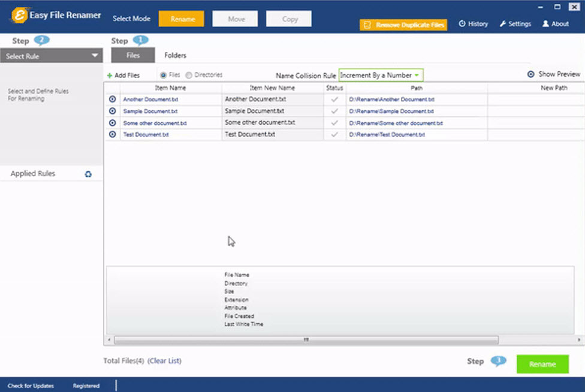The height and width of the screenshot is (392, 585).
Task: Click new name cell Another Document.txt
Action: pos(272,99)
